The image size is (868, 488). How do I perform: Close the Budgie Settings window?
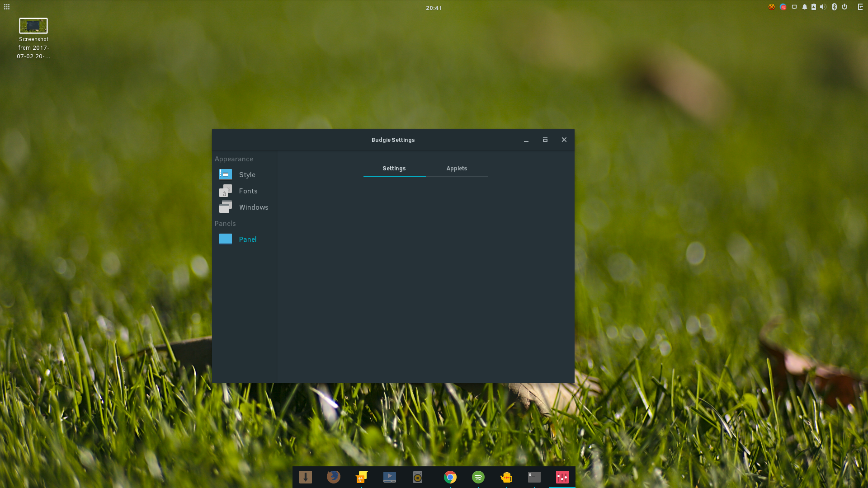tap(564, 140)
